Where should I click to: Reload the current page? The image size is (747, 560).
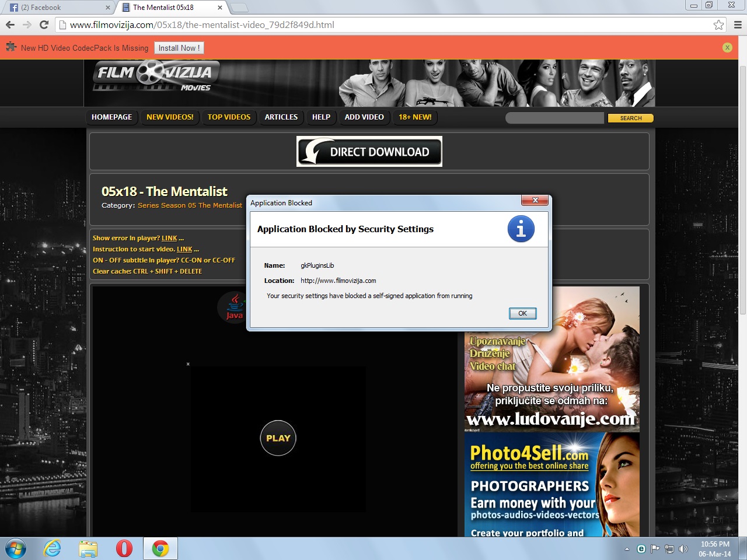pyautogui.click(x=44, y=24)
